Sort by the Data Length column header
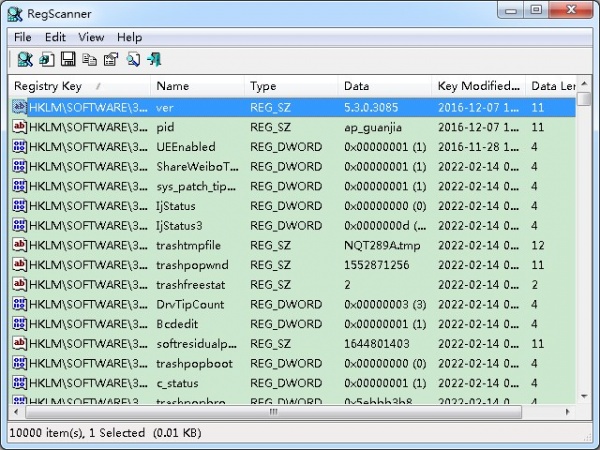The image size is (600, 450). (x=551, y=86)
